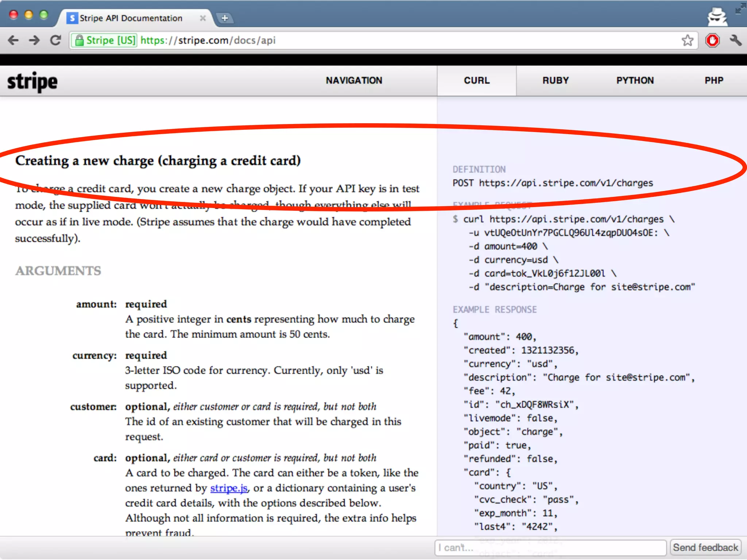The height and width of the screenshot is (560, 747).
Task: Click the green Stripe [US] SSL badge
Action: 105,40
